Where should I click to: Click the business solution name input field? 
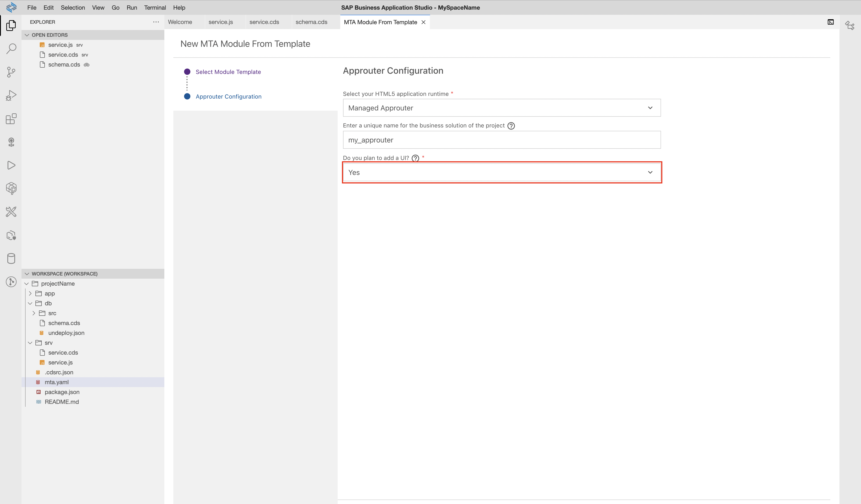(502, 140)
